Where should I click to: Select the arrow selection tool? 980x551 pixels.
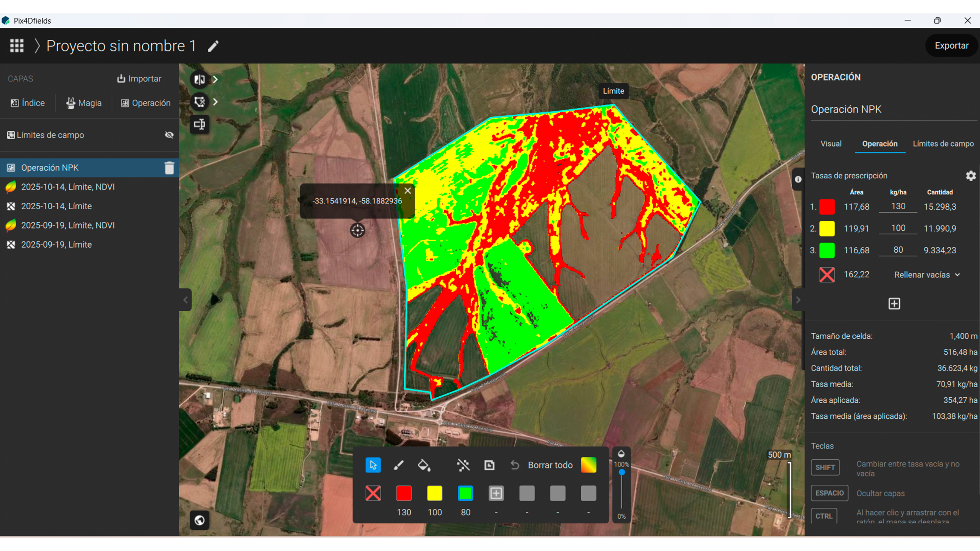[x=373, y=465]
